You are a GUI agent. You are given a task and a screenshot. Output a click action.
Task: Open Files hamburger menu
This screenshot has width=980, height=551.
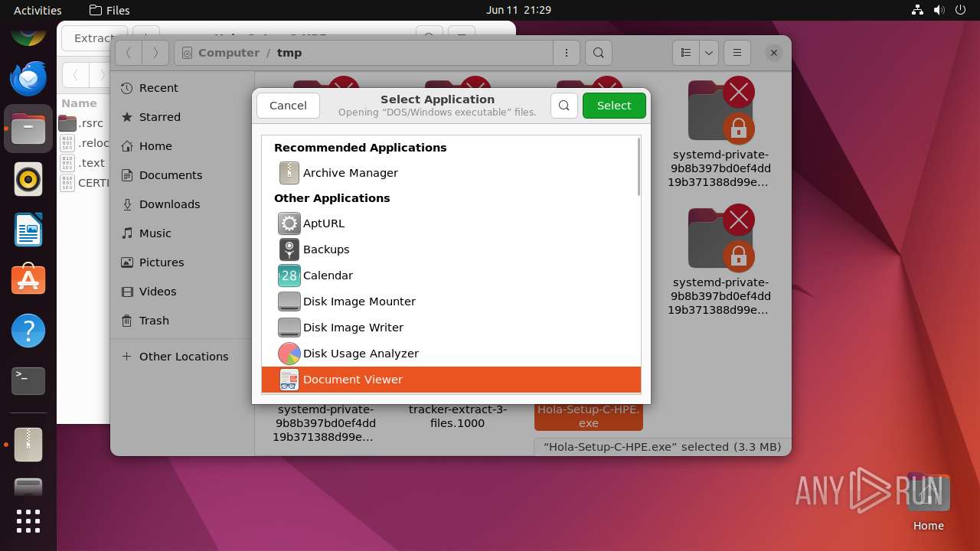(x=737, y=53)
